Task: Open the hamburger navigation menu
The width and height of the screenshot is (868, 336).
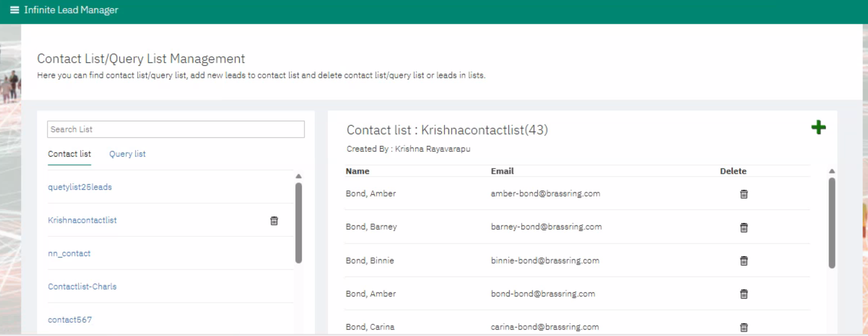Action: pos(14,10)
